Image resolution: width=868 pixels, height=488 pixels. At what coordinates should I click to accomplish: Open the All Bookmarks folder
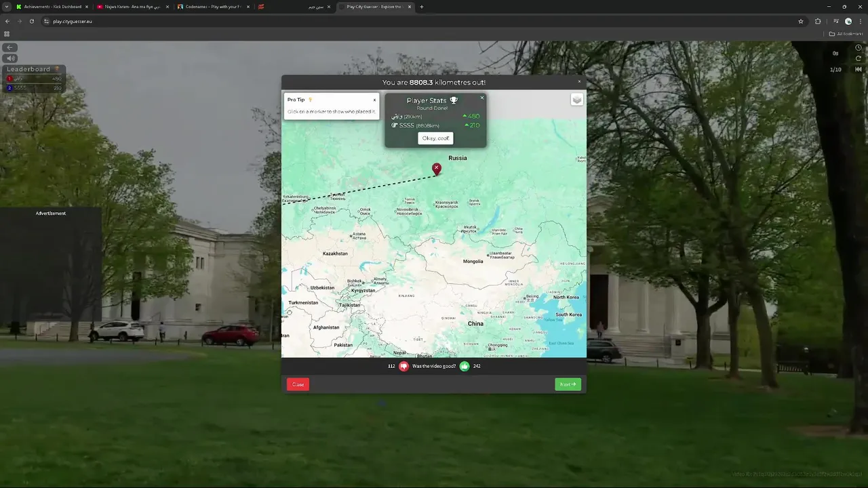pos(845,34)
